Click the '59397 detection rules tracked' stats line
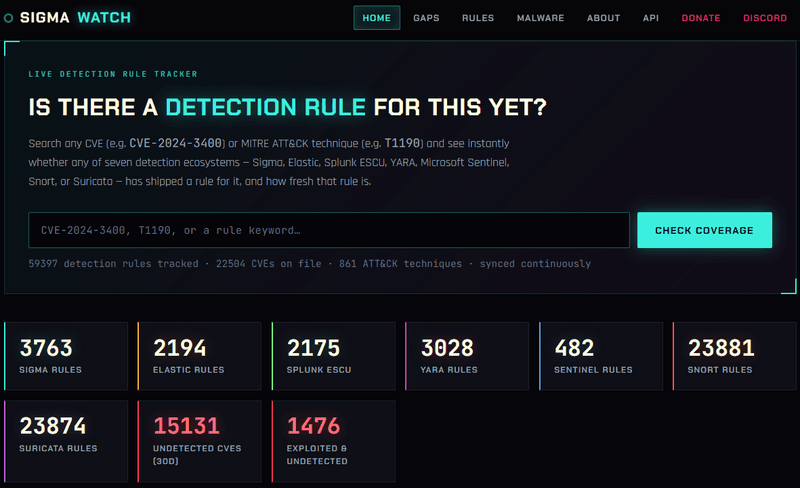The height and width of the screenshot is (488, 800). 309,264
